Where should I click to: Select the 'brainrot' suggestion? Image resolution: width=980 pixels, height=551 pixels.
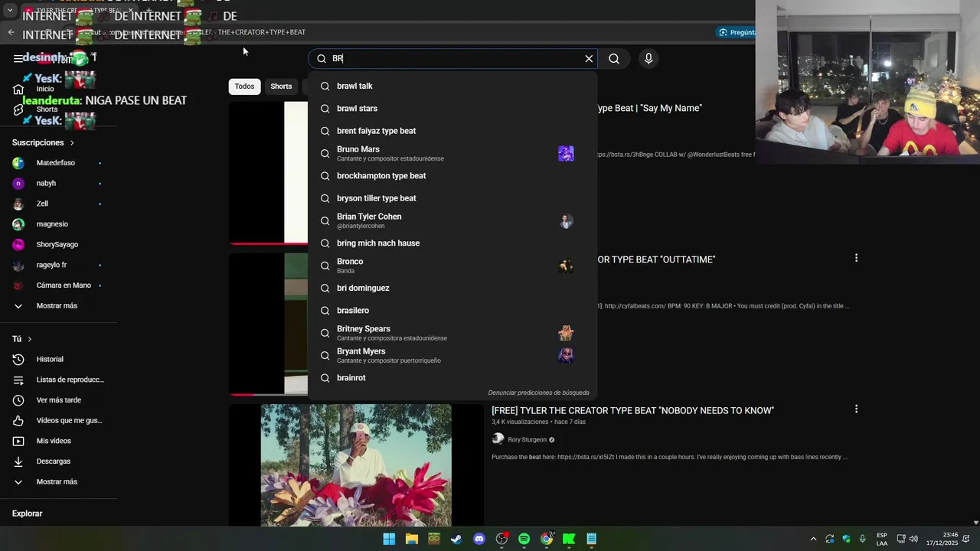pyautogui.click(x=452, y=378)
